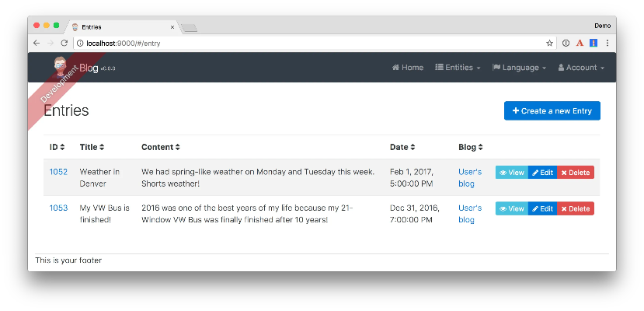The image size is (644, 311).
Task: Click the address bar URL field
Action: point(312,43)
